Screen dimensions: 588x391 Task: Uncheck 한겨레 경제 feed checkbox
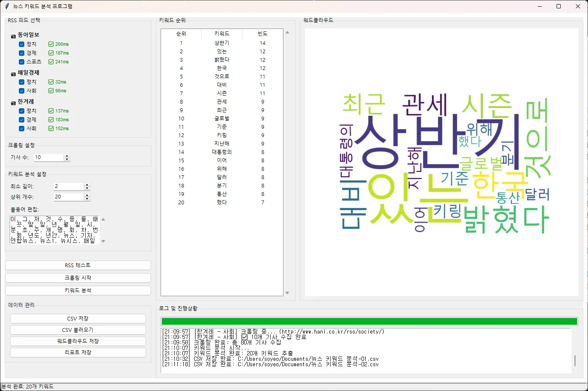[x=21, y=120]
